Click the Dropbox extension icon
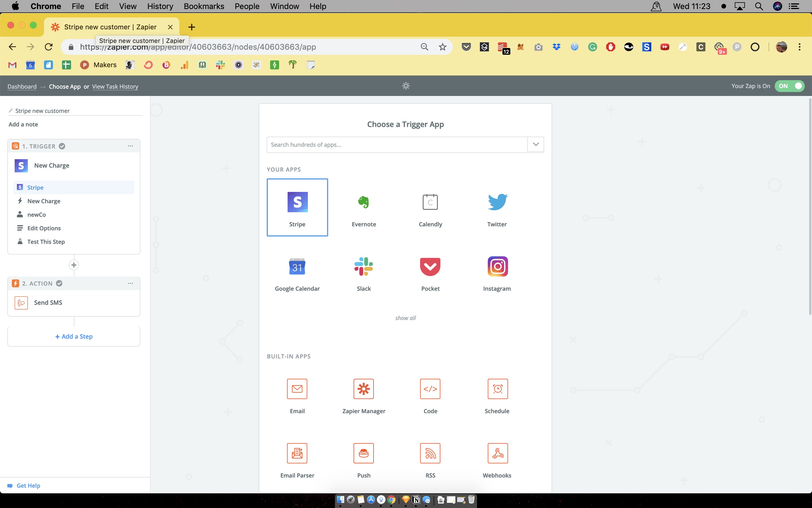Screen dimensions: 812x508 pos(556,47)
